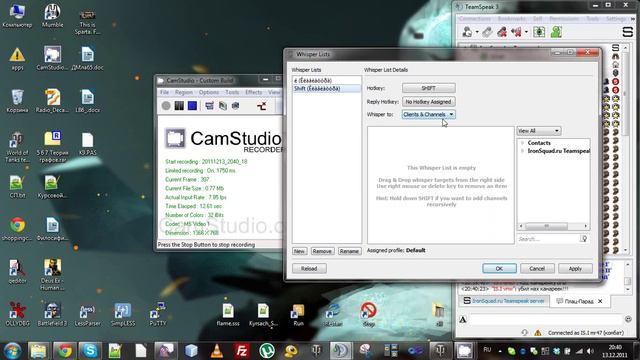The image size is (640, 360).
Task: Close the Плац-Парад chat tab
Action: coord(600,301)
